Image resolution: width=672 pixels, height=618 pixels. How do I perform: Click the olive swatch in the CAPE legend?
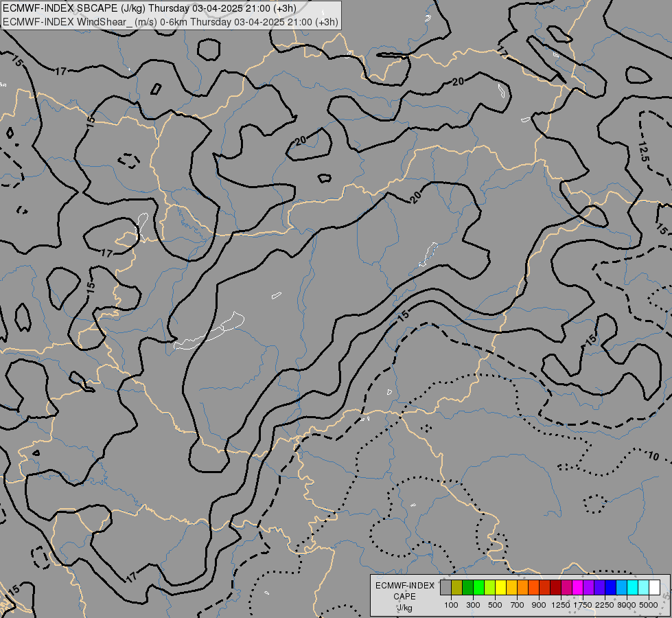coord(457,587)
